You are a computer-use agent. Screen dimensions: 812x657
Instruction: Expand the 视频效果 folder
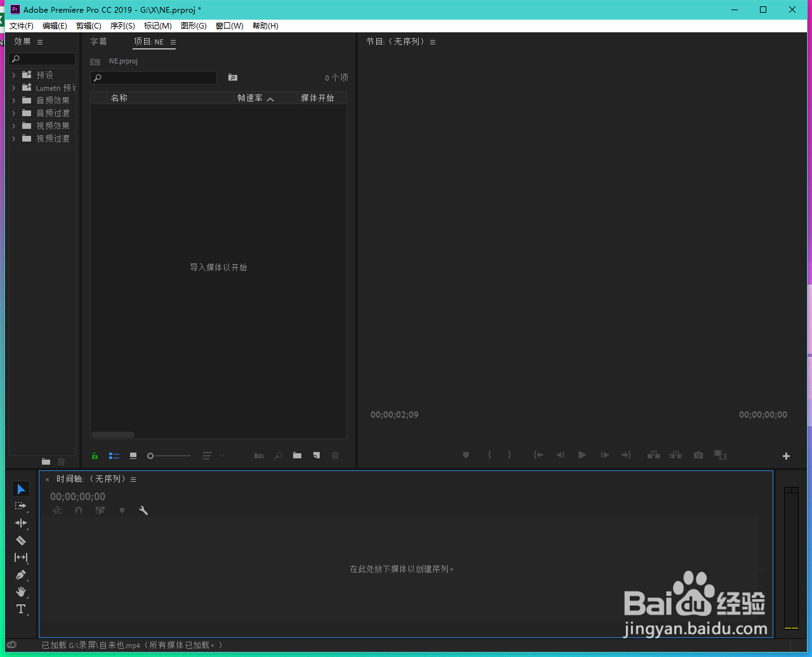click(14, 126)
